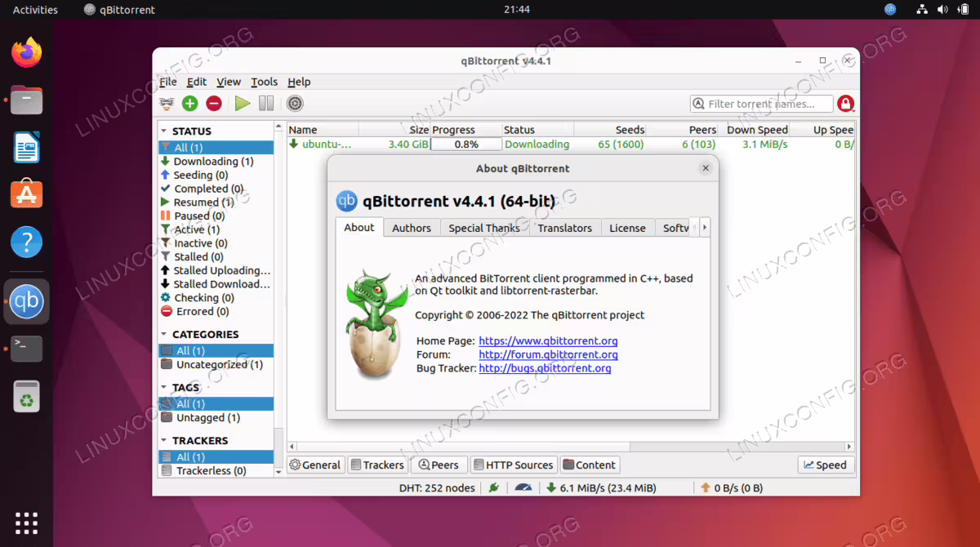Collapse the TRACKERS section arrow

(x=164, y=440)
